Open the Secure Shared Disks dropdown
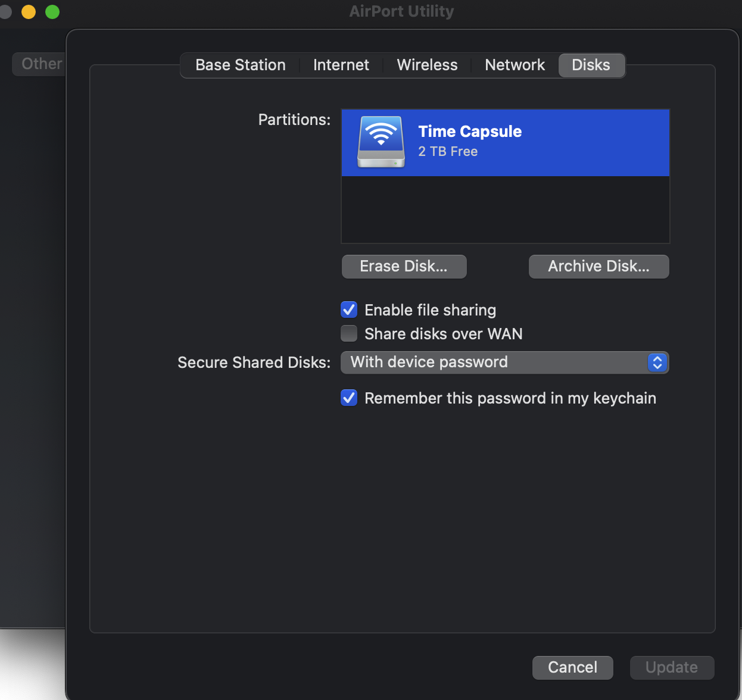The image size is (742, 700). 505,362
